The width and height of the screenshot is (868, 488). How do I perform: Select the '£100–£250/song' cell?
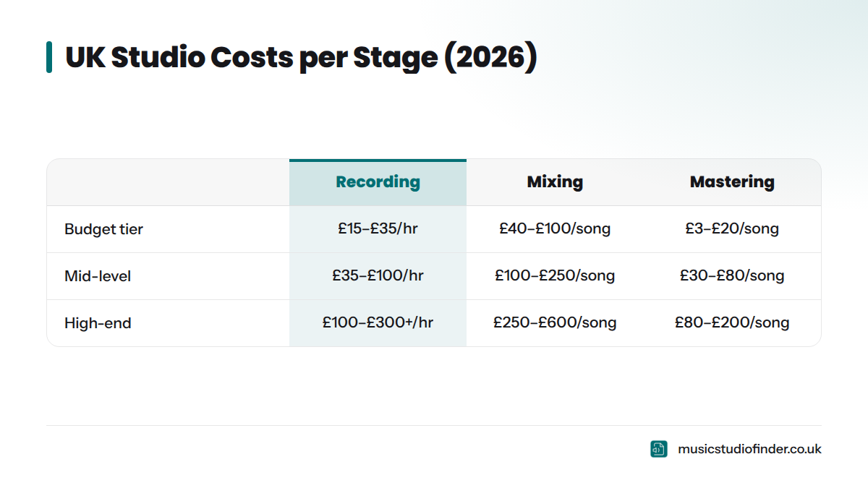coord(555,276)
